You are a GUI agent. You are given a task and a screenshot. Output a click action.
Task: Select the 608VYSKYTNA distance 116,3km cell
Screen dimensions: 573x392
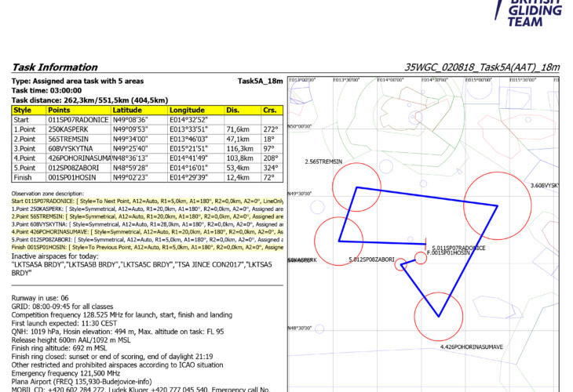click(240, 147)
